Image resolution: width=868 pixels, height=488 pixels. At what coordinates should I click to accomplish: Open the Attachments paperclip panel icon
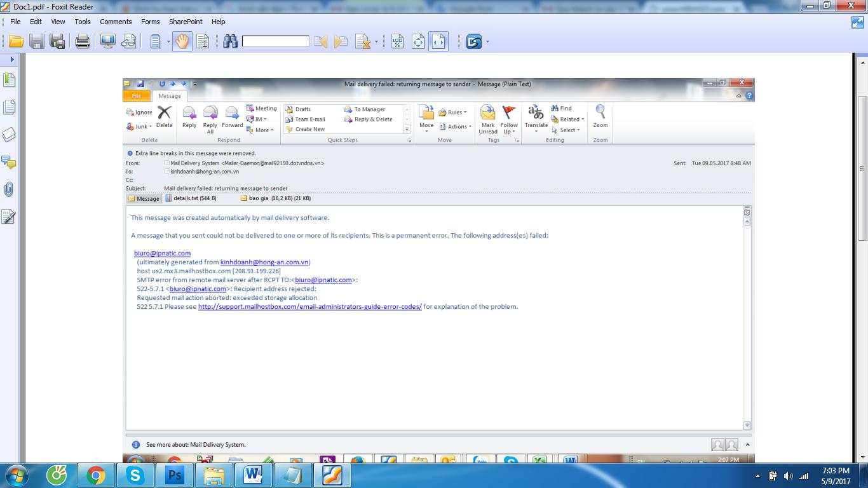click(x=9, y=189)
